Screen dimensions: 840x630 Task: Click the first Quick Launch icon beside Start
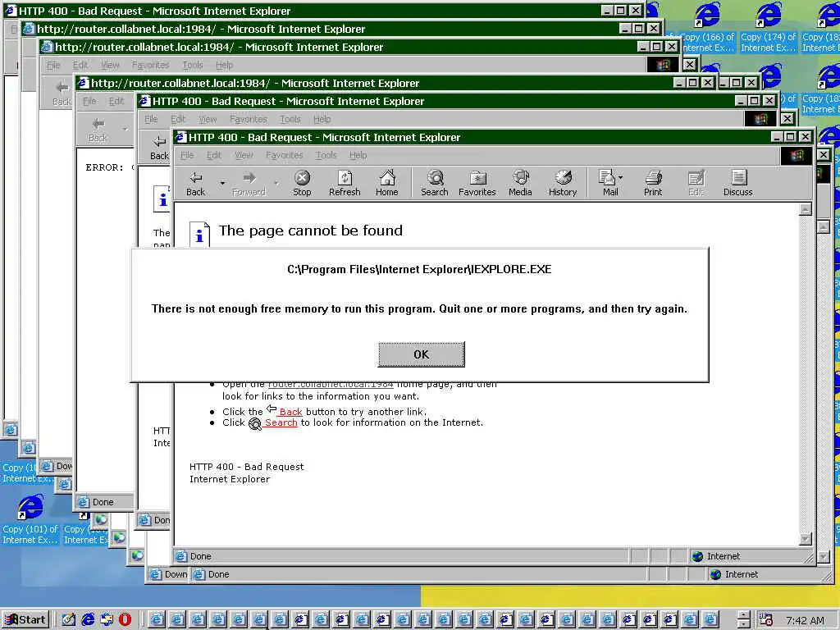point(69,620)
